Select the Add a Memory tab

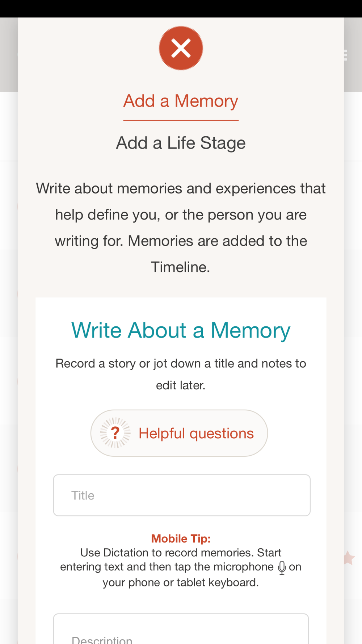[181, 101]
